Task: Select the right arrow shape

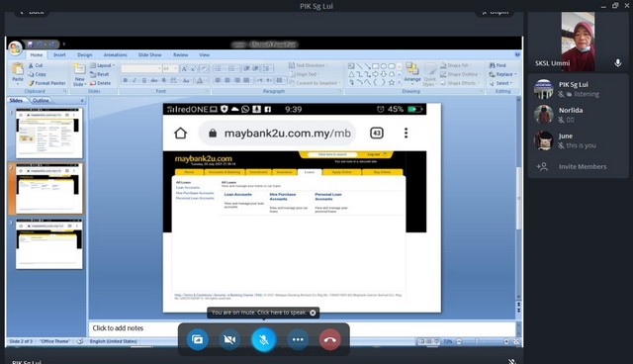Action: pyautogui.click(x=376, y=74)
